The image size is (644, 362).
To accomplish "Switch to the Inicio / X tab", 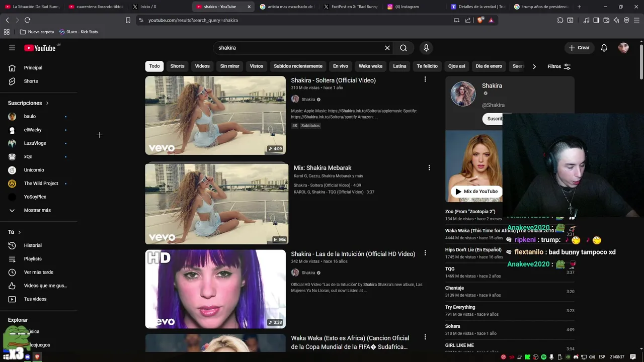I will (x=148, y=7).
